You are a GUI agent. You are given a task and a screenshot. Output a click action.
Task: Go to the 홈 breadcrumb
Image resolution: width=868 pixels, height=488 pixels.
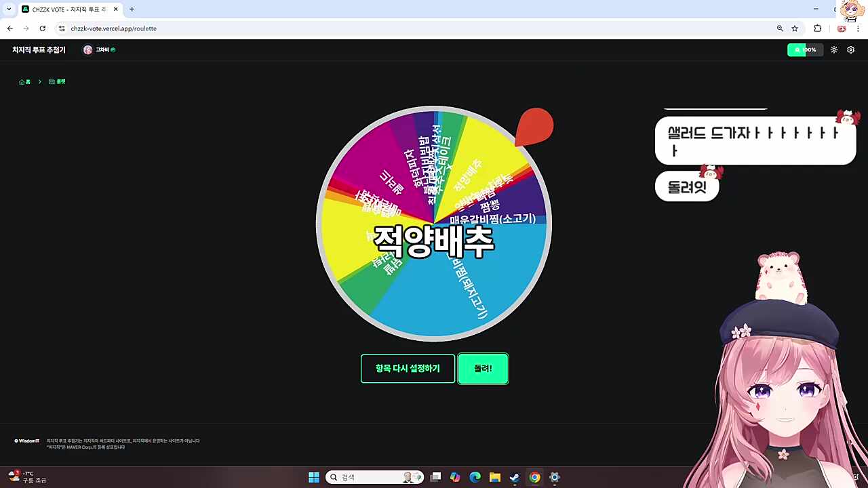coord(25,81)
